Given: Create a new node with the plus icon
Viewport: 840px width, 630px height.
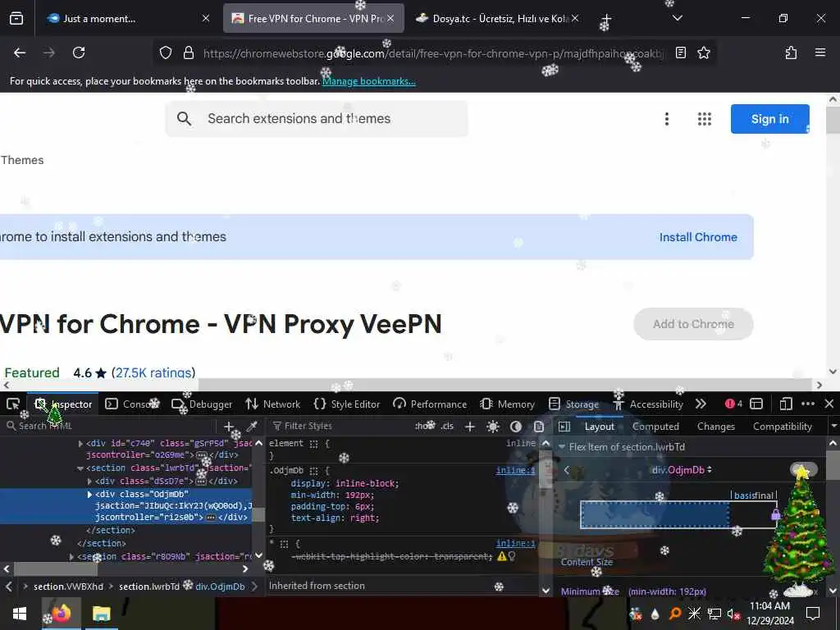Looking at the screenshot, I should (x=229, y=427).
